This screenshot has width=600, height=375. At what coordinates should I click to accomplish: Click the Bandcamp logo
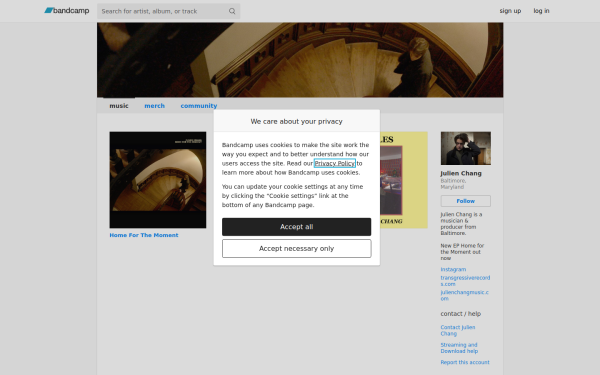click(67, 11)
